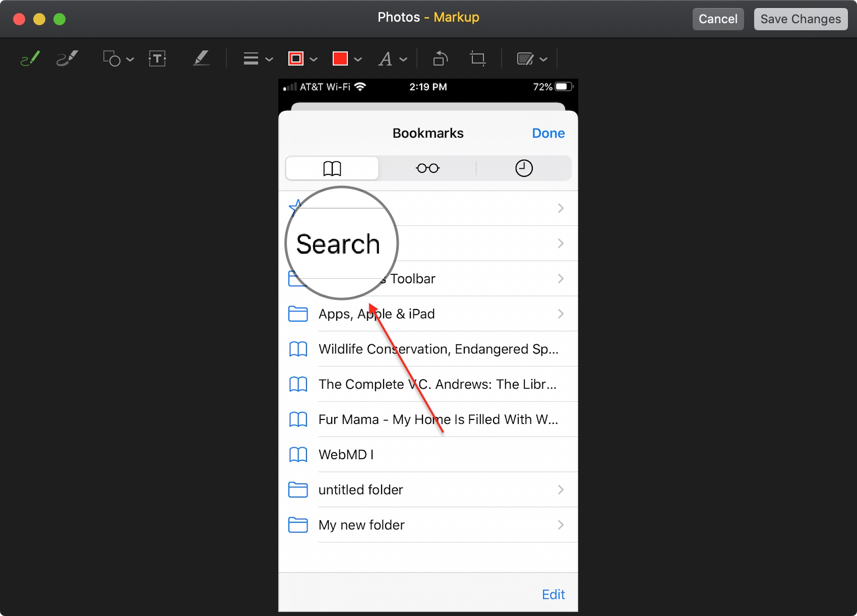This screenshot has width=857, height=616.
Task: Open the Fur Mama bookmark
Action: (428, 419)
